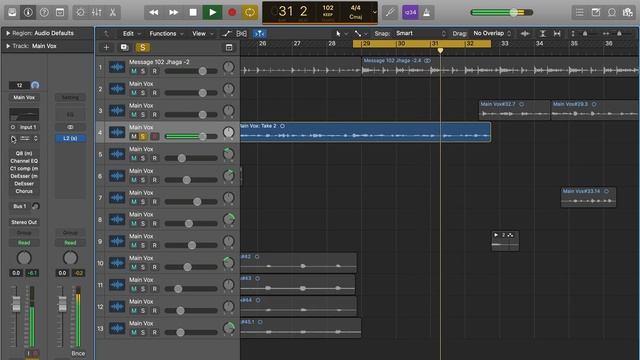Click the green Play button
The image size is (640, 360).
tap(213, 12)
